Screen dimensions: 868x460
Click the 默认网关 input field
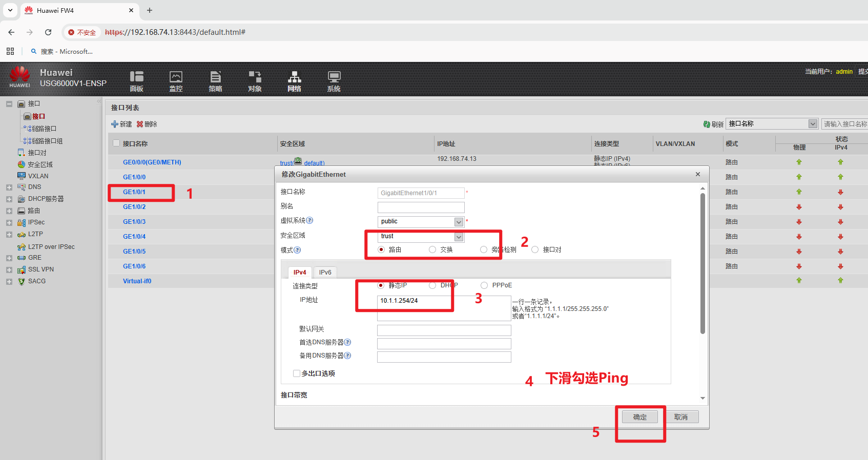[x=444, y=330]
